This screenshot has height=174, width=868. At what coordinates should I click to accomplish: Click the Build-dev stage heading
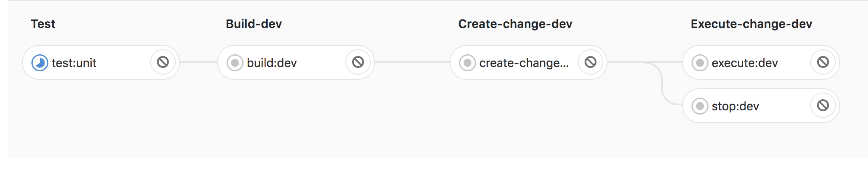(254, 24)
